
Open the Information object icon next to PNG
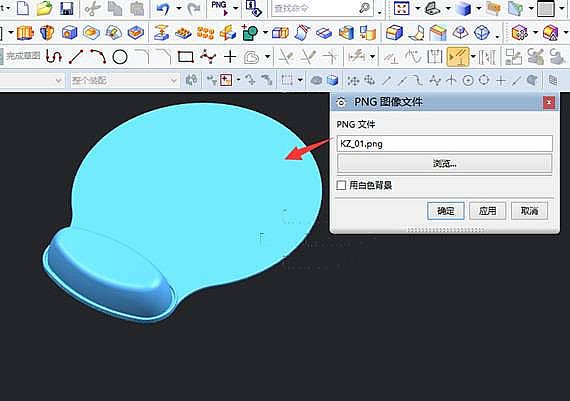[x=253, y=8]
